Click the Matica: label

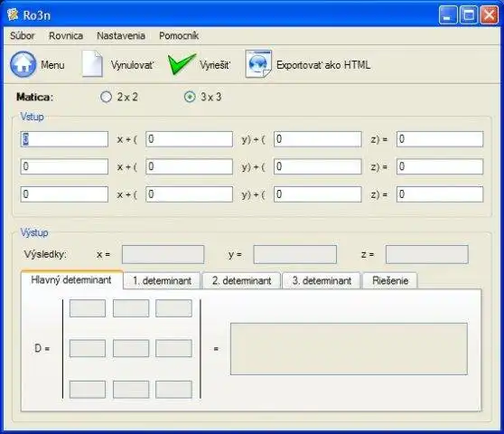point(34,97)
